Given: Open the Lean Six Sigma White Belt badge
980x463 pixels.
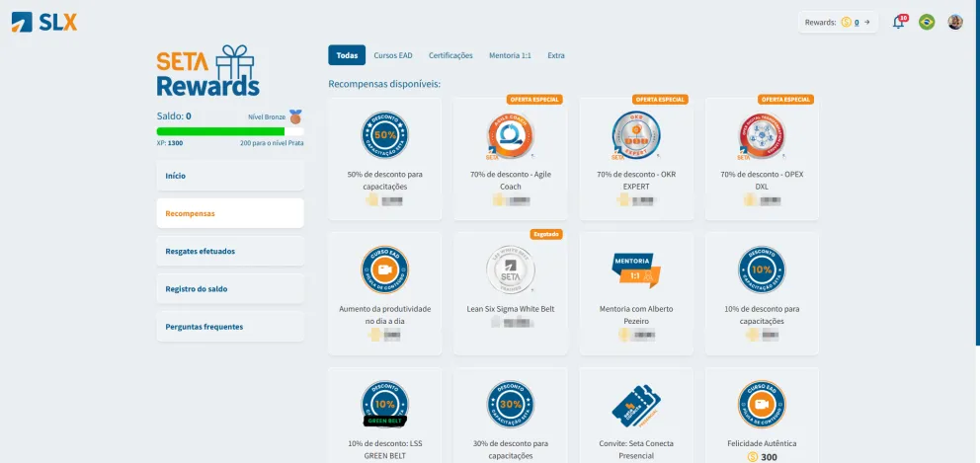Looking at the screenshot, I should click(510, 270).
